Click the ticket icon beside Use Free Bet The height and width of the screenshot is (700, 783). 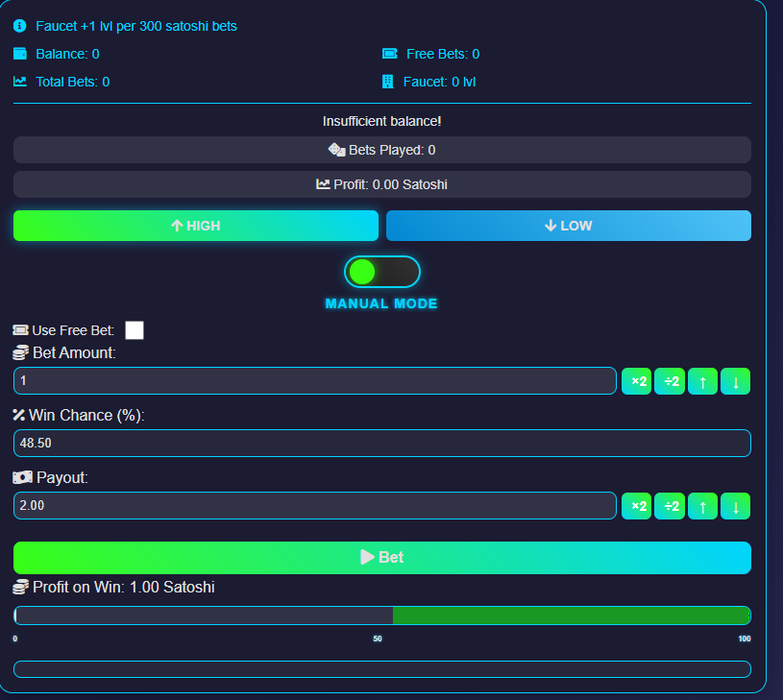point(20,329)
